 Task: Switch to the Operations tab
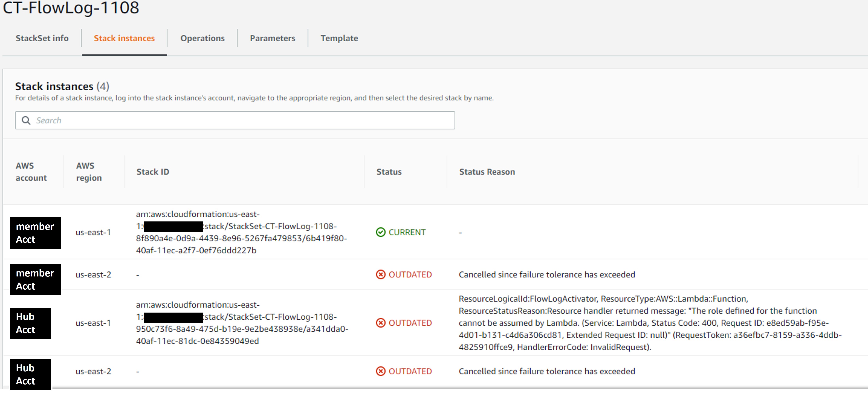(x=202, y=38)
